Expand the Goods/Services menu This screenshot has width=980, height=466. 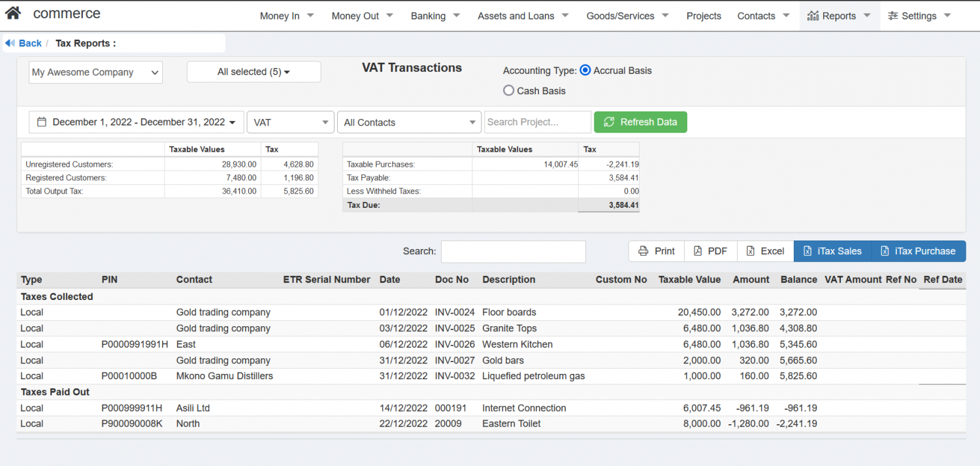click(627, 16)
